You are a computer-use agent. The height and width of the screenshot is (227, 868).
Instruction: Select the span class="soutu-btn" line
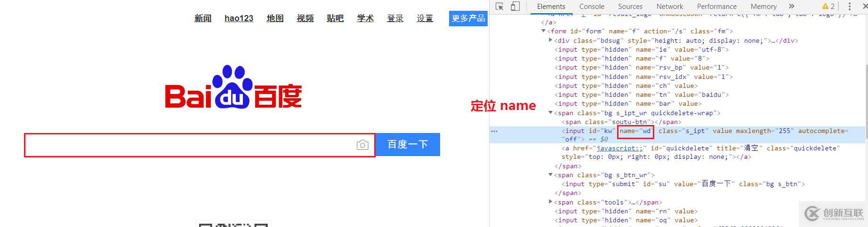point(621,122)
